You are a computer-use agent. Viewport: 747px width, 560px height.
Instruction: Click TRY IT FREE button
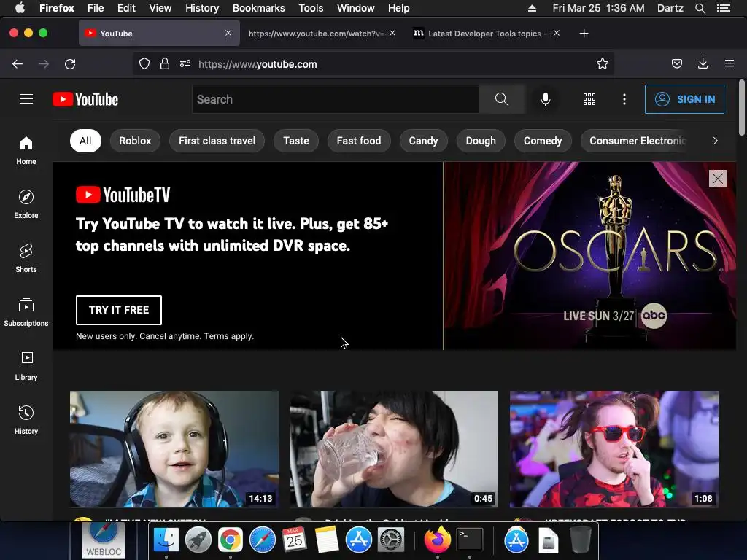(x=119, y=310)
